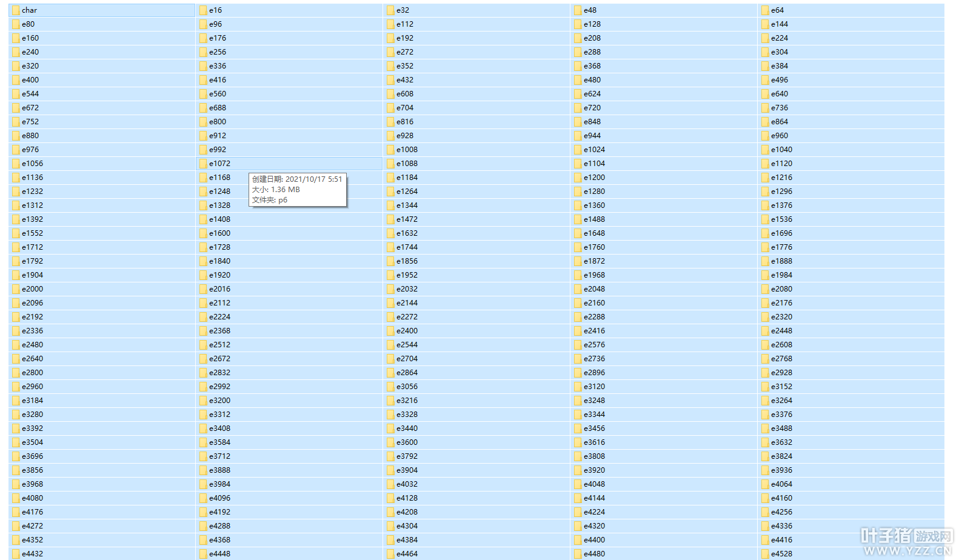Click folder name e4032
959x560 pixels.
point(407,484)
